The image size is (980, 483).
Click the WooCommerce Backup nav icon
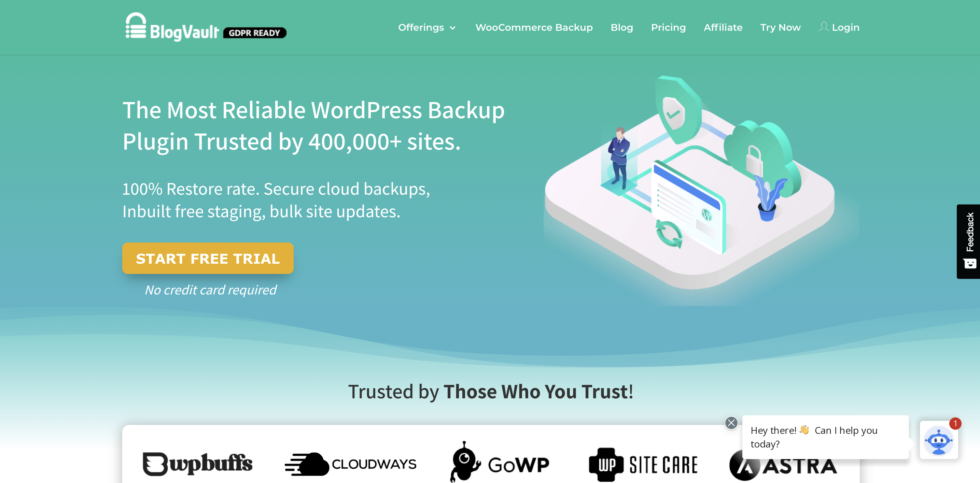point(534,27)
